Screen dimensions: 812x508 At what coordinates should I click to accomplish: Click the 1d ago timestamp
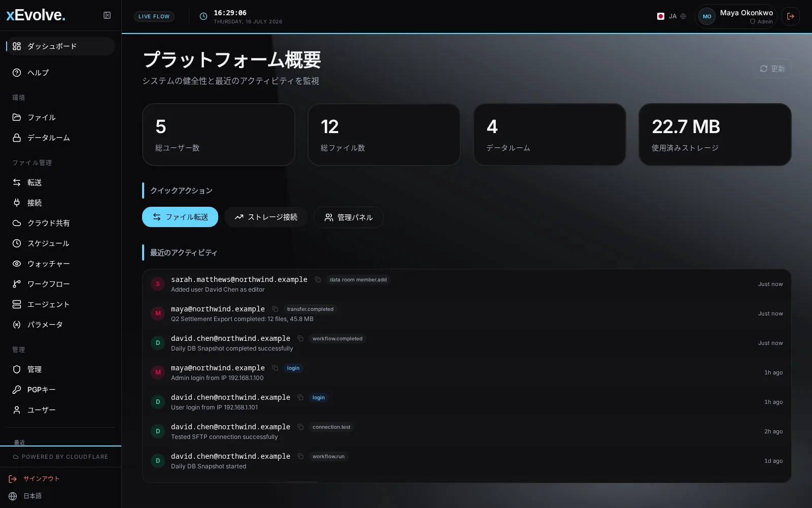[x=773, y=461]
